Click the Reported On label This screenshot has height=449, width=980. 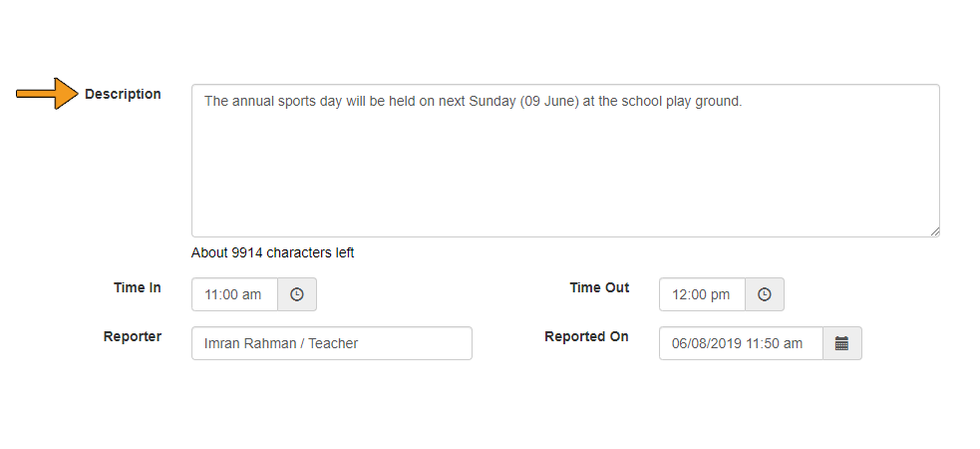(586, 336)
